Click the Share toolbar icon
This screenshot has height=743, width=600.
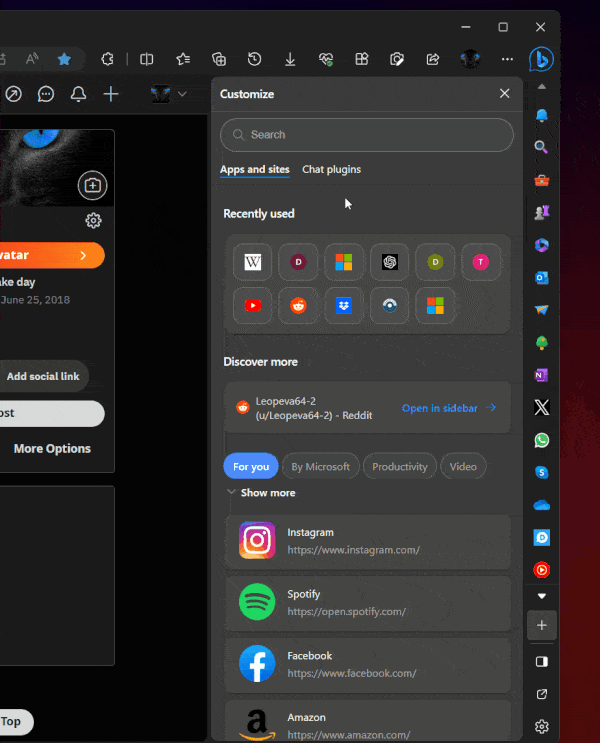coord(432,59)
